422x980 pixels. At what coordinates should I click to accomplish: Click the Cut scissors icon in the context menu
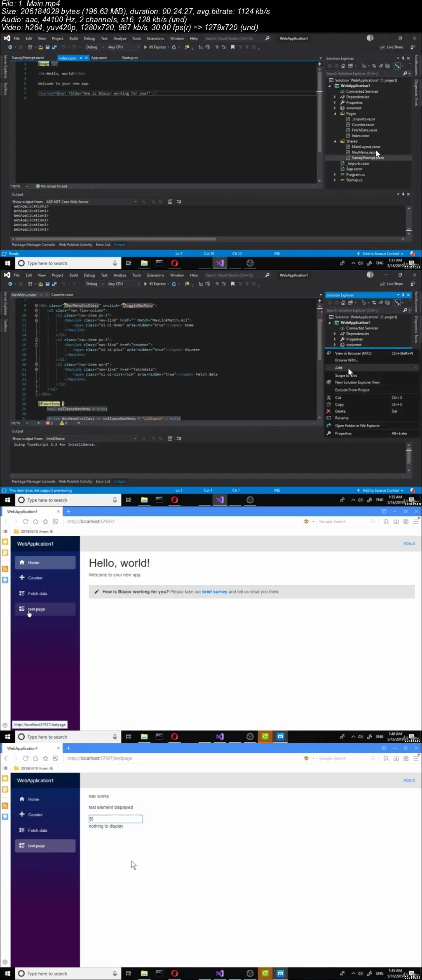pyautogui.click(x=329, y=398)
